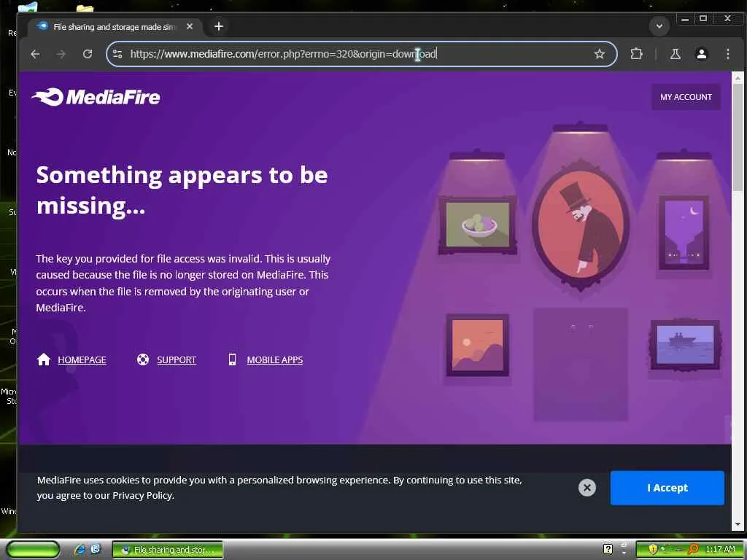Click the "Something appears to be missing..." heading
The width and height of the screenshot is (747, 560).
[182, 190]
